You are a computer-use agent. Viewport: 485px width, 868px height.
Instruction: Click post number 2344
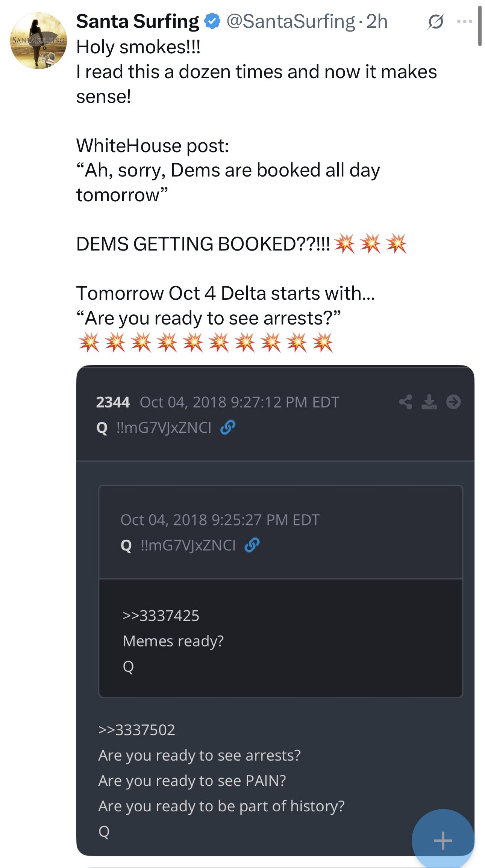tap(113, 402)
